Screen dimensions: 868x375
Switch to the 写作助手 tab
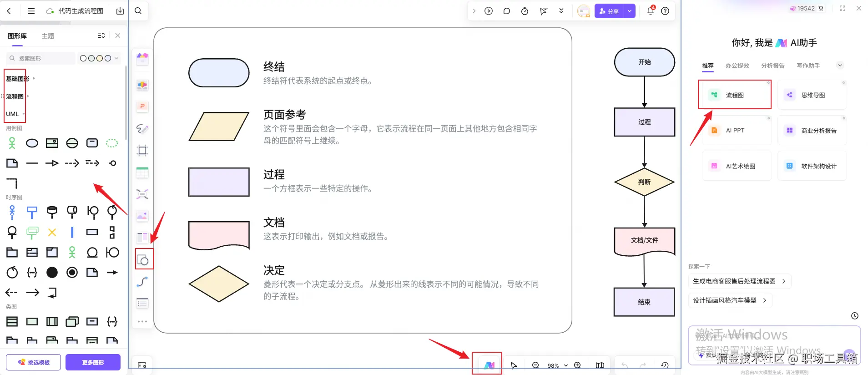(808, 66)
